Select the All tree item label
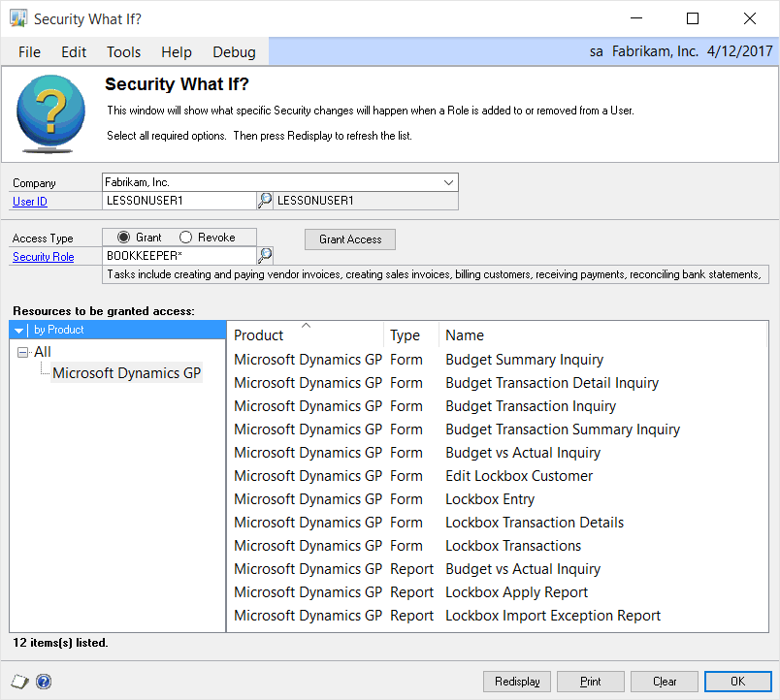The height and width of the screenshot is (700, 780). 43,352
